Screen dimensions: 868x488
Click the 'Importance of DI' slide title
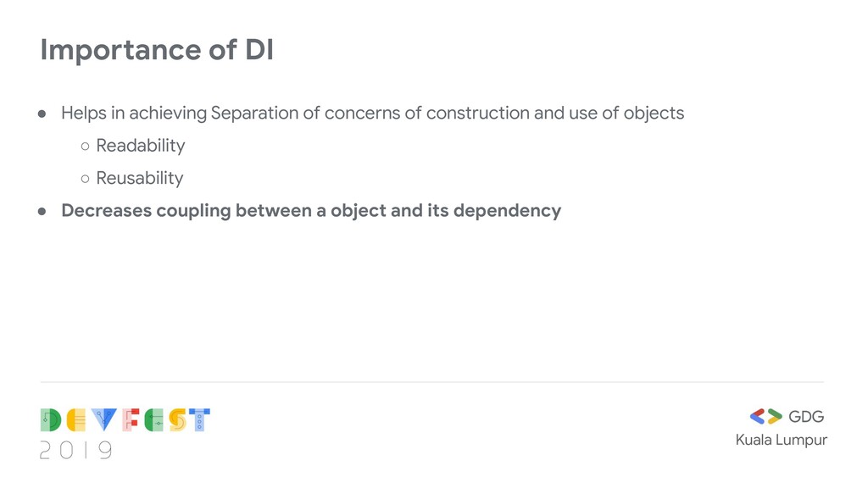click(157, 50)
